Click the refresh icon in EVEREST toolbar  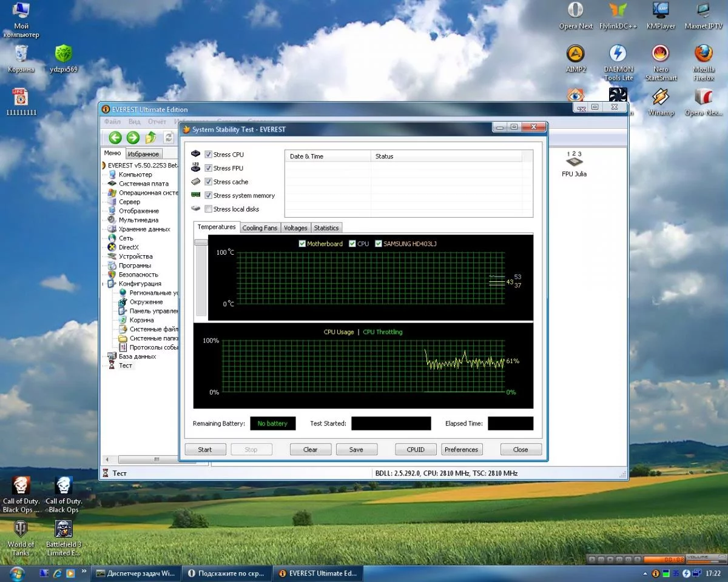pos(169,138)
